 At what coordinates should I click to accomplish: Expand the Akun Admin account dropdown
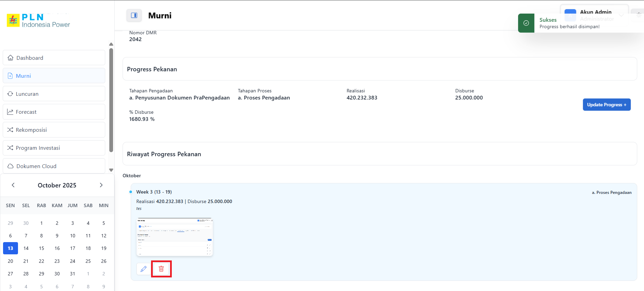pyautogui.click(x=621, y=15)
